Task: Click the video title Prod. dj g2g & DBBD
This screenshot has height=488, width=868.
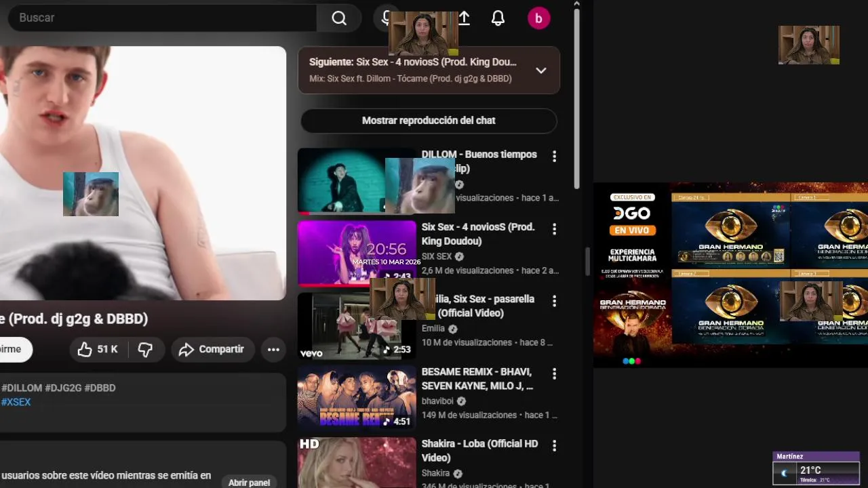Action: coord(74,319)
